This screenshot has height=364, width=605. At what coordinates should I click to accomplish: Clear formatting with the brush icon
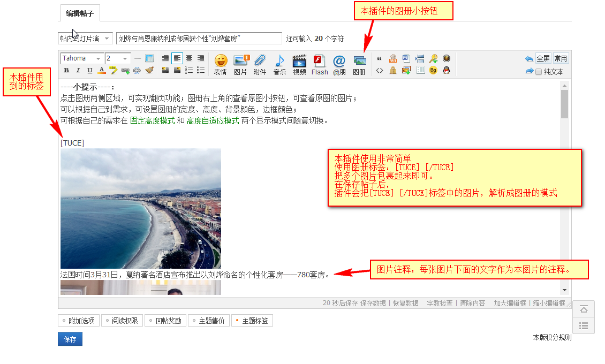pos(149,70)
